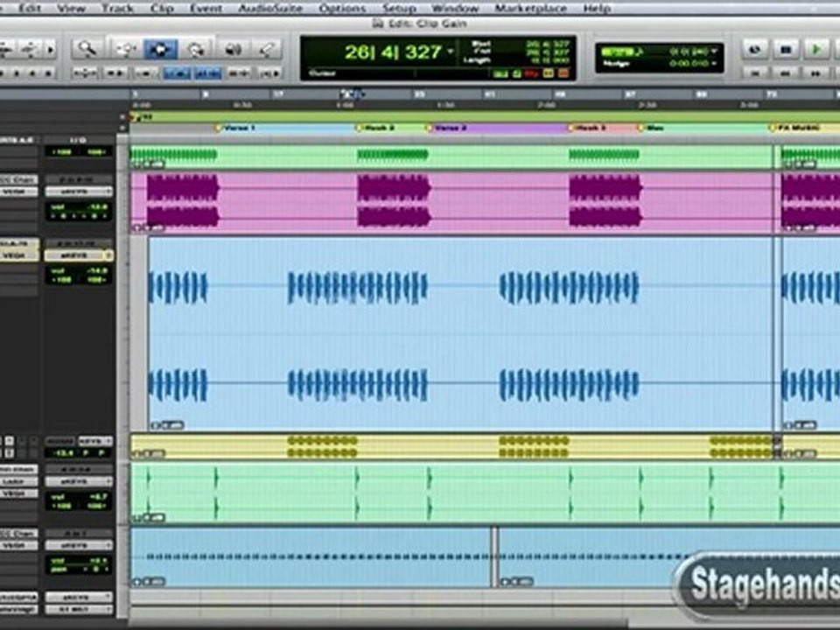Toggle Mirrored MIDI Editing
The width and height of the screenshot is (840, 630).
146,73
